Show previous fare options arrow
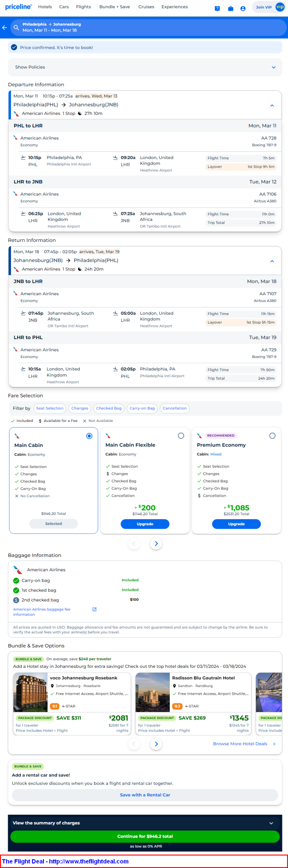Viewport: 288px width, 868px height. click(x=134, y=544)
